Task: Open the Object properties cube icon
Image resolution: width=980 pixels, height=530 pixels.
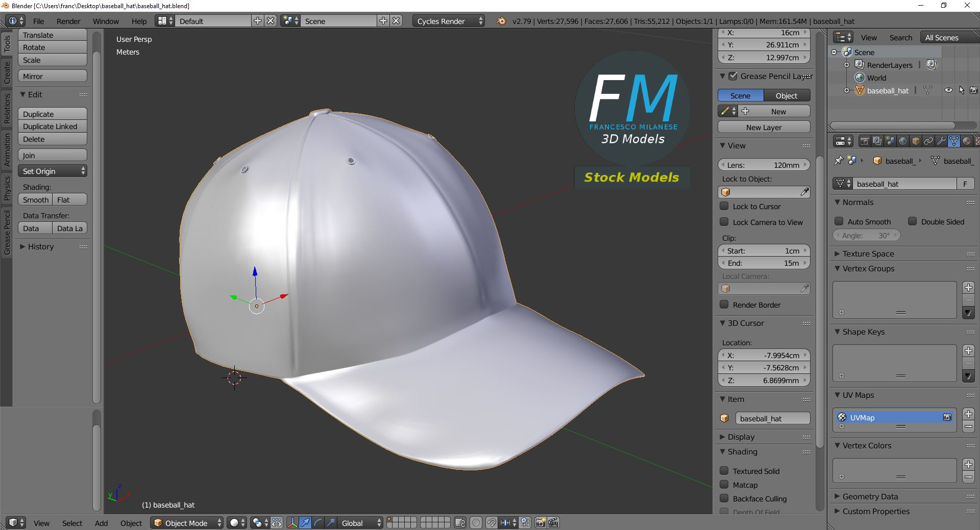Action: pos(916,141)
